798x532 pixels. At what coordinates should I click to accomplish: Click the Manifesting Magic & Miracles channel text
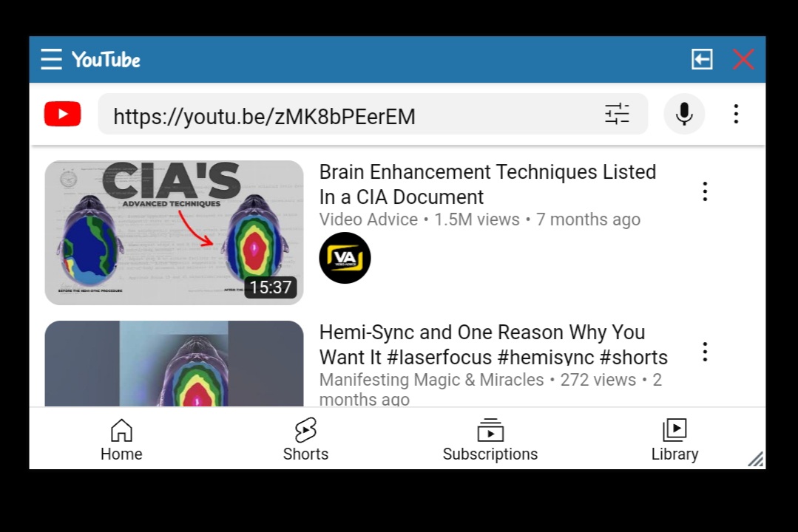click(x=432, y=379)
